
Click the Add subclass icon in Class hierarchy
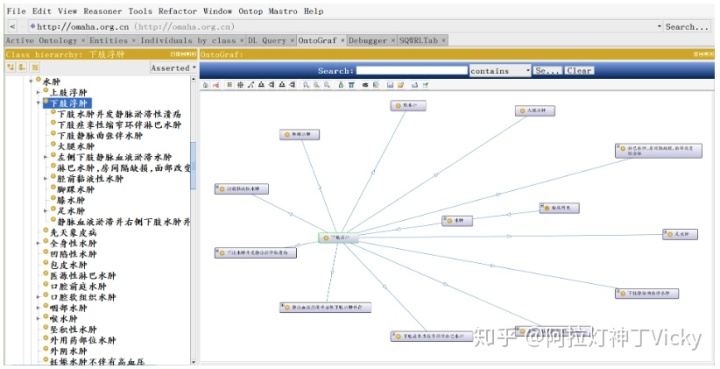[11, 67]
